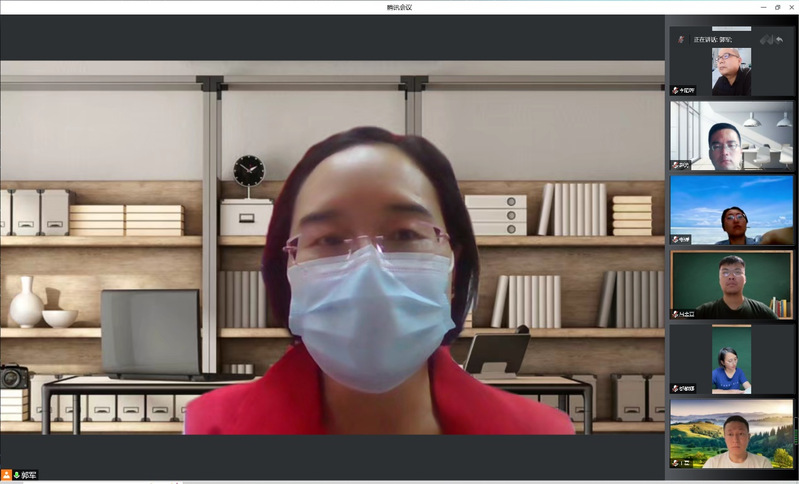Viewport: 799px width, 484px height.
Task: Select the thumbnail with white office lamps background
Action: pos(732,135)
